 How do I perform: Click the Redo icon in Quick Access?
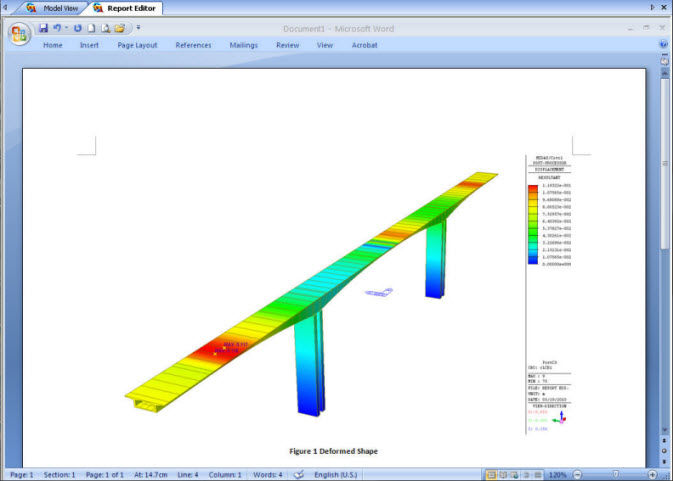(78, 28)
